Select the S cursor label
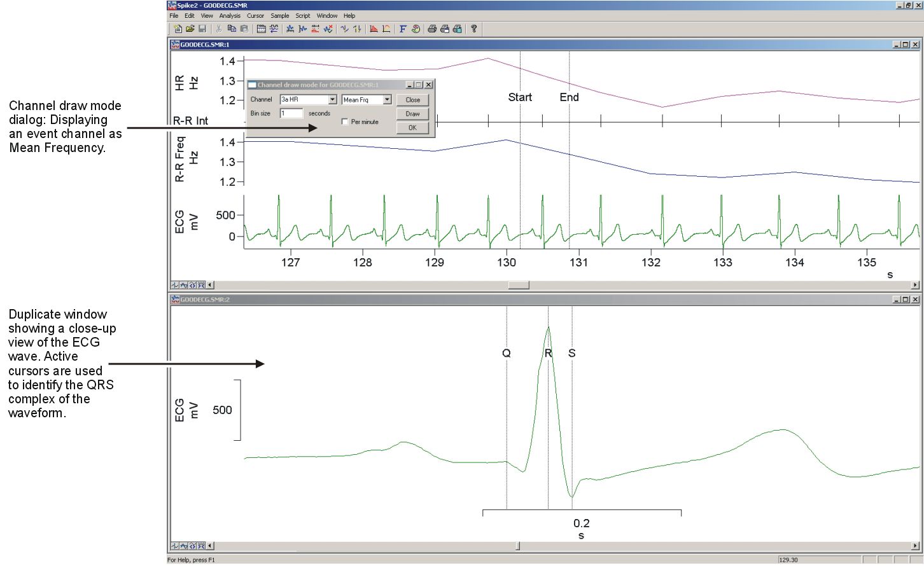 click(571, 353)
